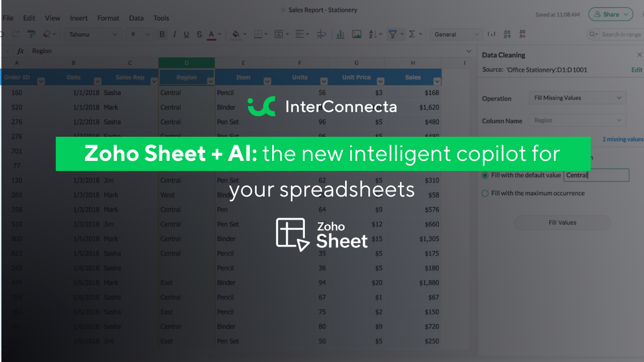Screen dimensions: 644x362
Task: Open the Operation Fill Missing Values dropdown
Action: [x=578, y=98]
